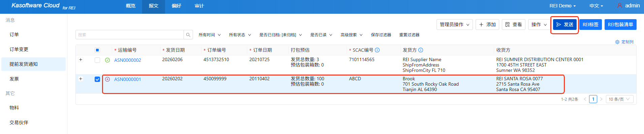This screenshot has width=644, height=134.
Task: Click the 发送 send button
Action: (565, 25)
